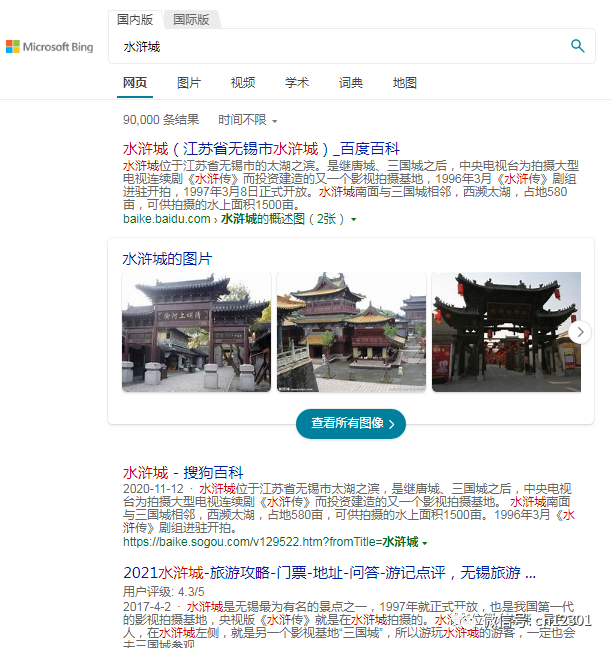Open the 图片 results tab
Viewport: 611px width, 648px height.
(189, 83)
